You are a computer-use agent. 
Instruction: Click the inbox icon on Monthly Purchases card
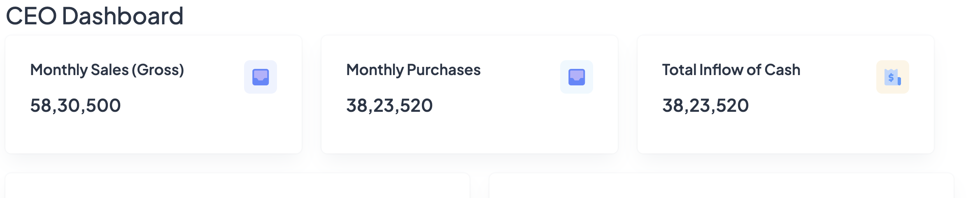coord(577,77)
